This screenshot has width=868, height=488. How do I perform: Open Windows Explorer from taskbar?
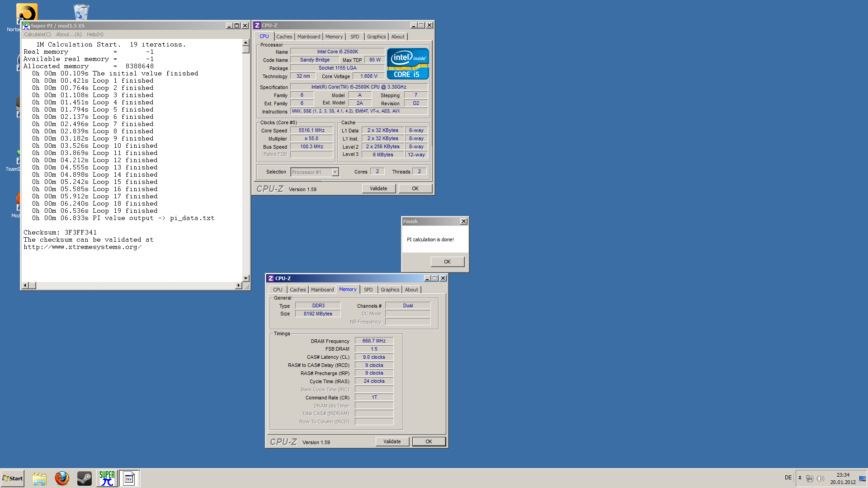coord(39,478)
